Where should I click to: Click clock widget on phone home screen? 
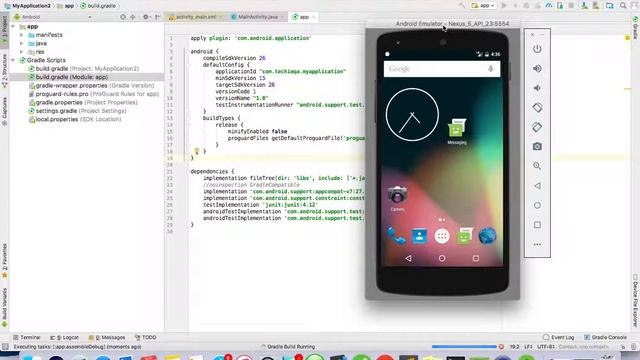(412, 114)
